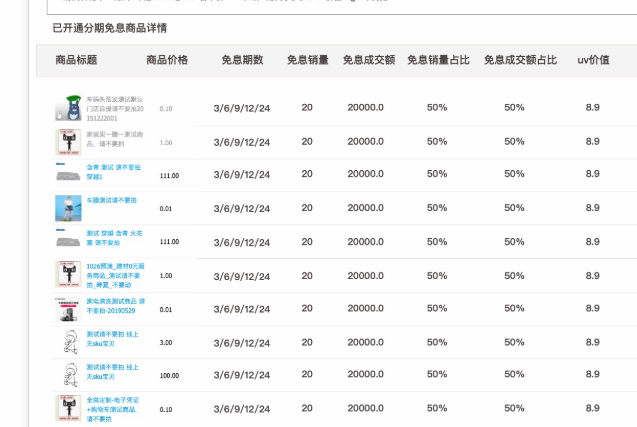This screenshot has width=637, height=427.
Task: Open thumbnail for 家装买一赠一测试商品
Action: pyautogui.click(x=68, y=142)
